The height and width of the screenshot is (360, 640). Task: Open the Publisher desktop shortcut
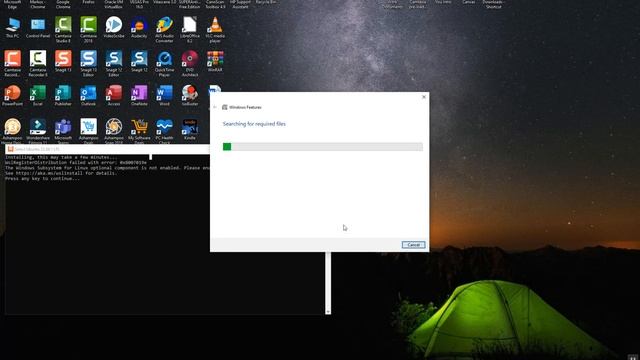(63, 96)
